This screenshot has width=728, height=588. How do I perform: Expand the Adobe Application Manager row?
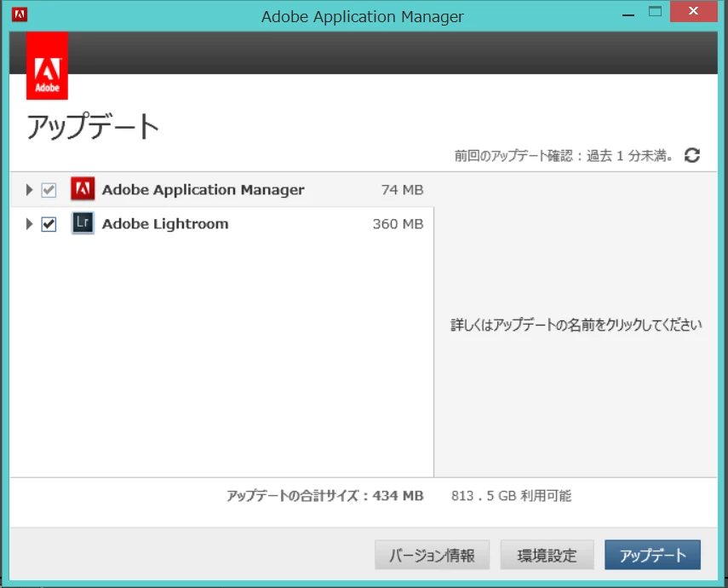coord(29,190)
